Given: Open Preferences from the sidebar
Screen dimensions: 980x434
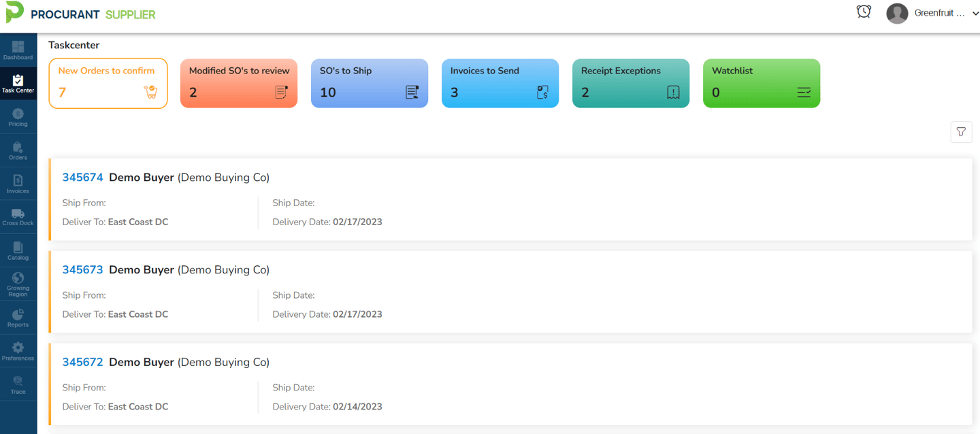Looking at the screenshot, I should click(18, 350).
